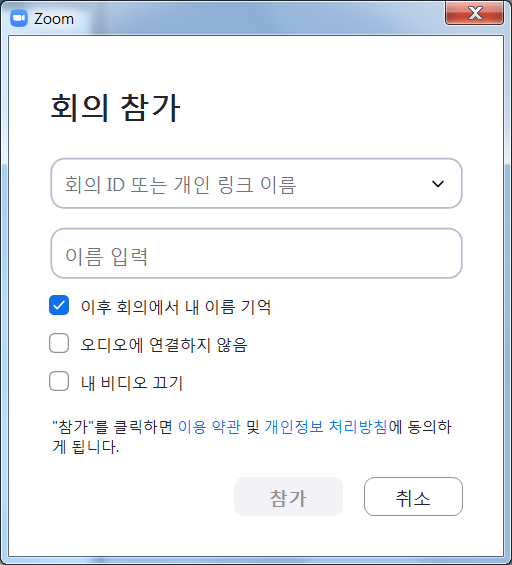Enable 오디오에 연결하지 않음 checkbox

59,343
